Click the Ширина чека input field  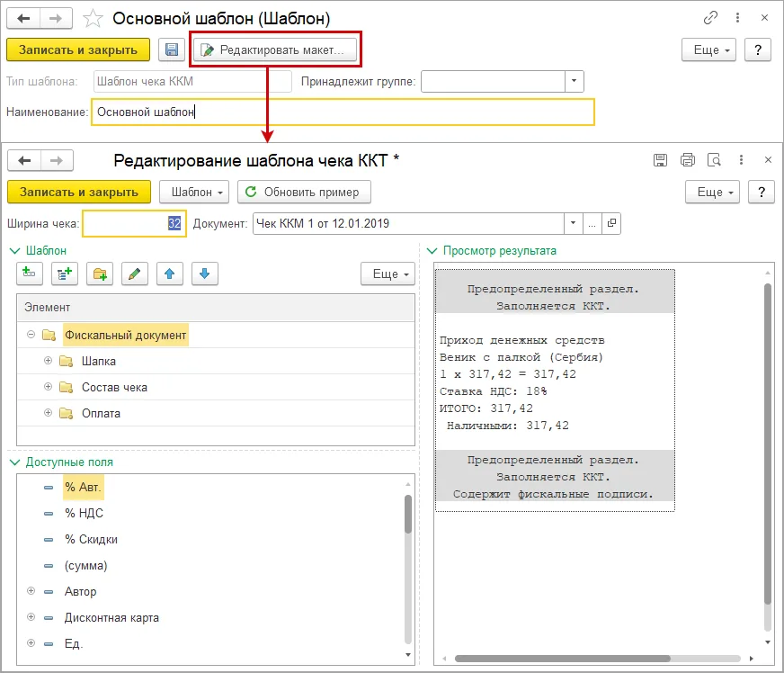[x=135, y=223]
